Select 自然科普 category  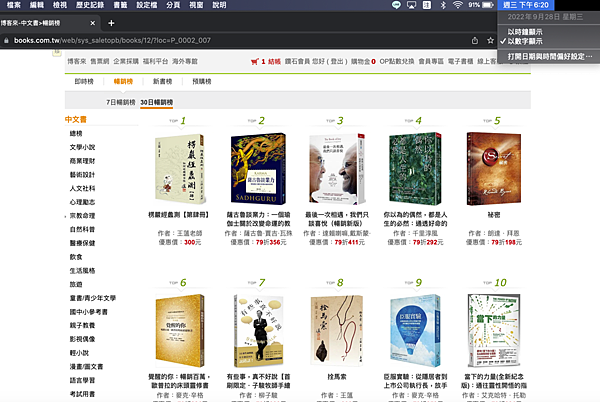point(82,229)
